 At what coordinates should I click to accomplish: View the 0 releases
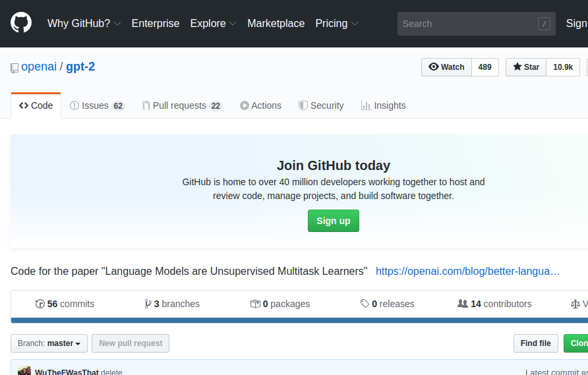click(387, 304)
